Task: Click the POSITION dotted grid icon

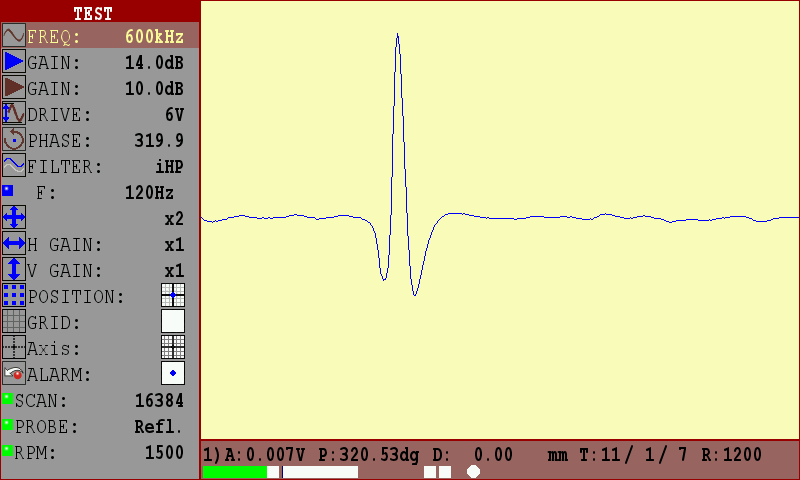Action: tap(14, 296)
